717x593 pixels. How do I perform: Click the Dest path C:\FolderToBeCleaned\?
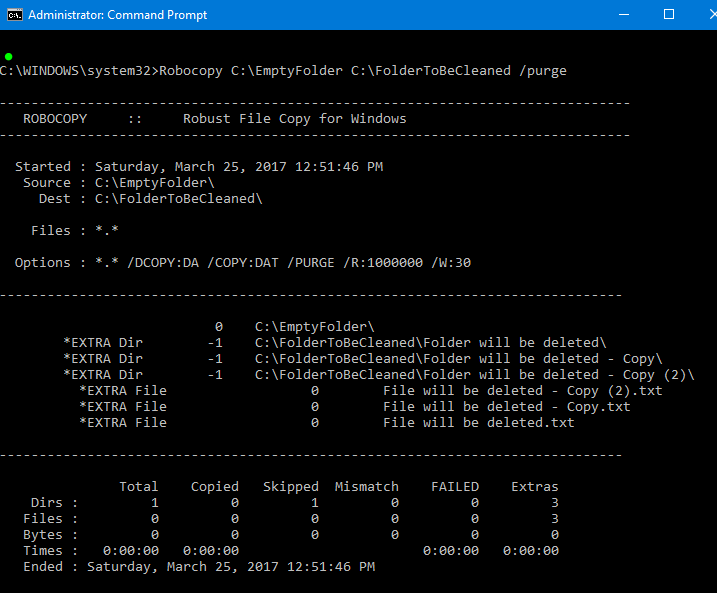tap(178, 199)
